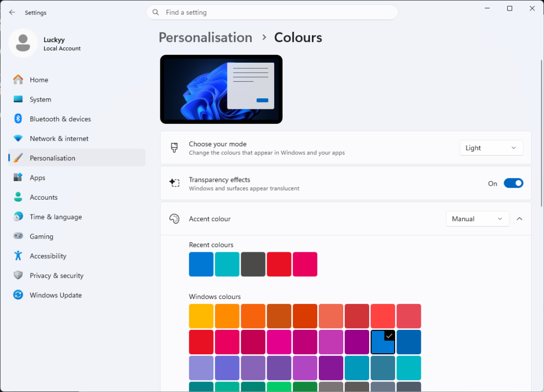Click the Network wifi icon

(18, 139)
